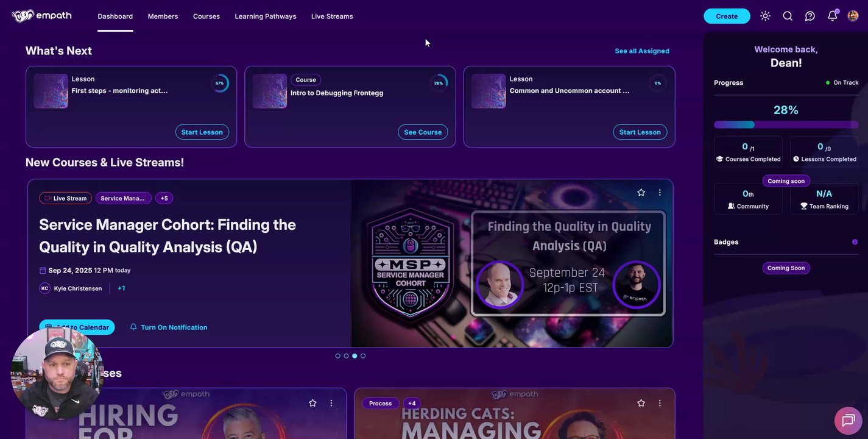868x439 pixels.
Task: Click the Team Ranking trophy icon
Action: [804, 206]
